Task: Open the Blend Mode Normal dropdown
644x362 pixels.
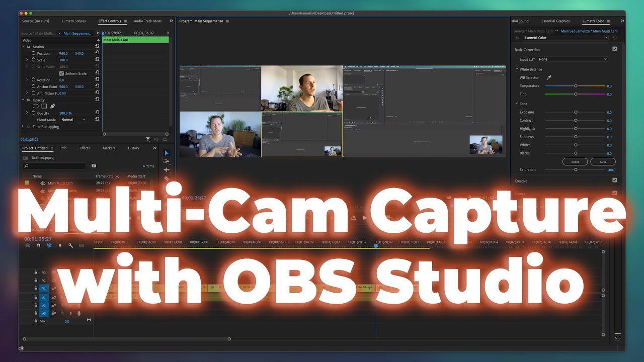Action: (x=73, y=120)
